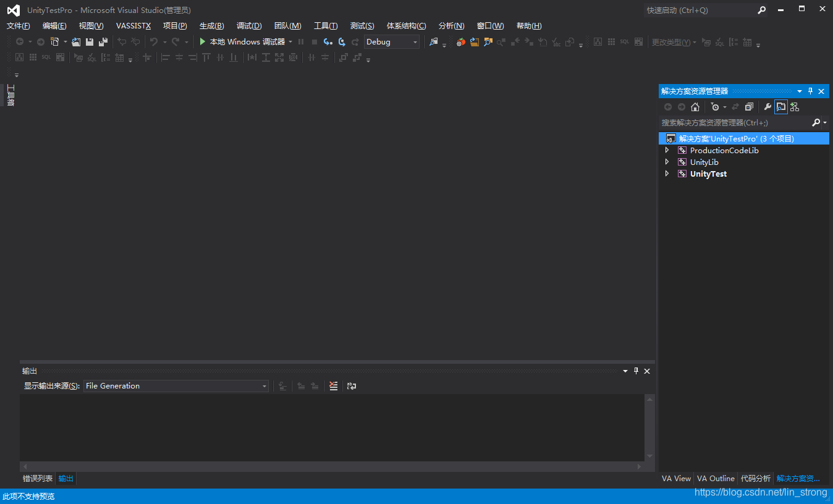Image resolution: width=833 pixels, height=504 pixels.
Task: Expand the UnityTest project node
Action: pos(667,174)
